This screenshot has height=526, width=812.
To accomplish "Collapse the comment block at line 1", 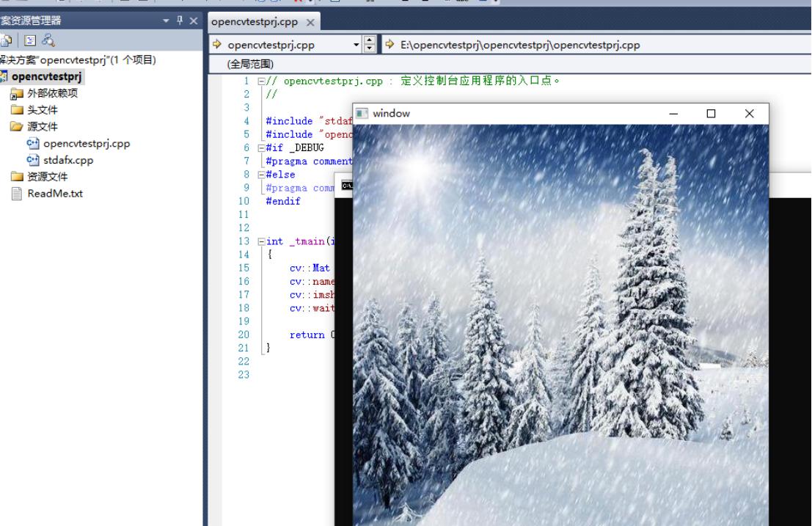I will (x=262, y=81).
